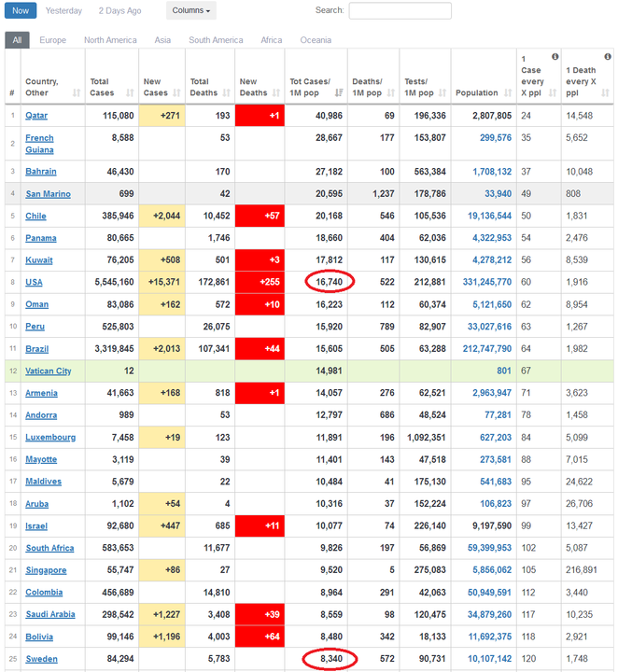This screenshot has width=618, height=672.
Task: Click Sweden population 10,107,142
Action: (489, 659)
